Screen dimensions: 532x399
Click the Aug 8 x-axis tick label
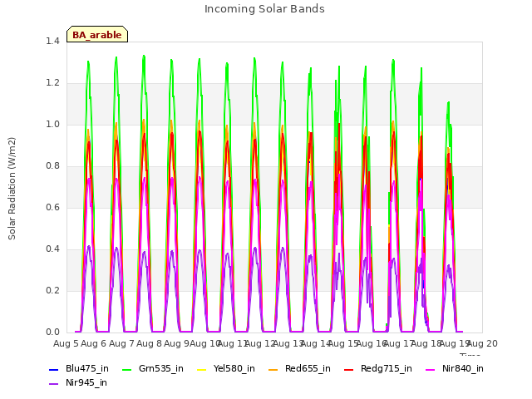149,343
